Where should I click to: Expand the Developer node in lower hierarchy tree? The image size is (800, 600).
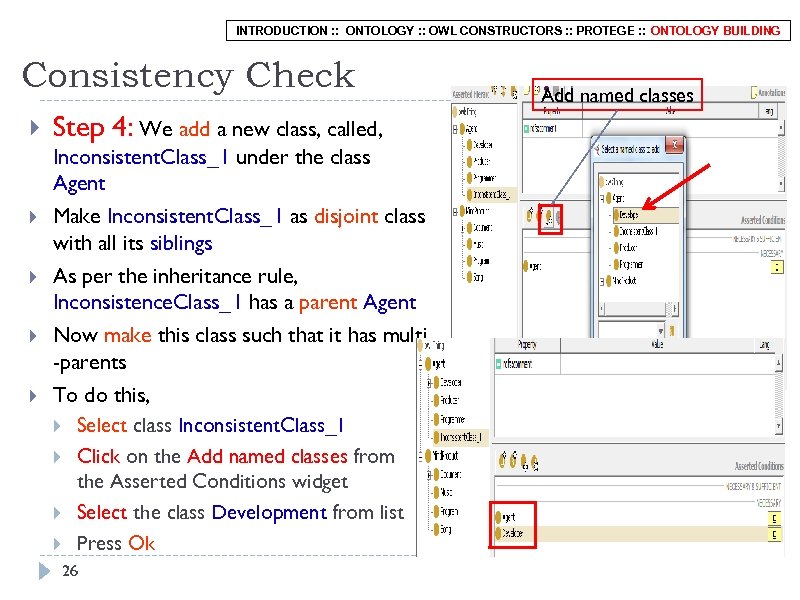click(x=430, y=382)
